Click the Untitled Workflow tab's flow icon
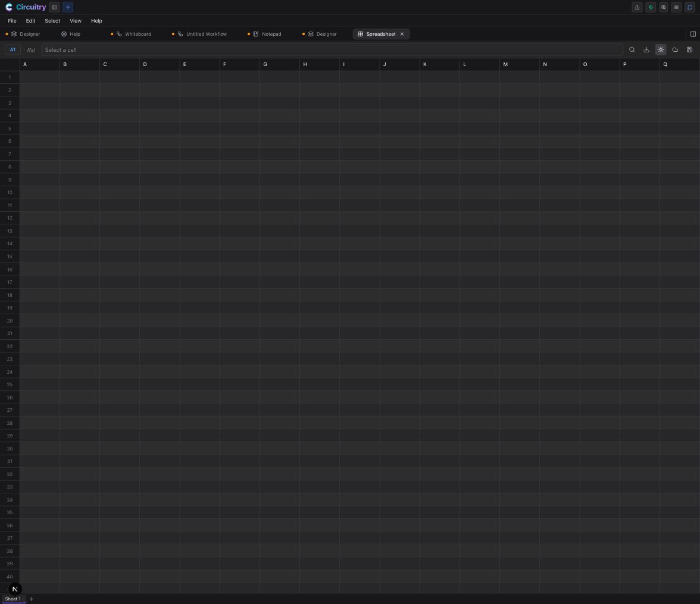700x604 pixels. tap(180, 34)
